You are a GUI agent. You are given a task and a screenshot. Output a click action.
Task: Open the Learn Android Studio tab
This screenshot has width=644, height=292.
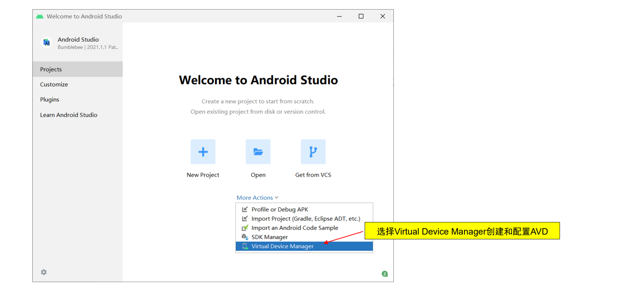pos(78,115)
